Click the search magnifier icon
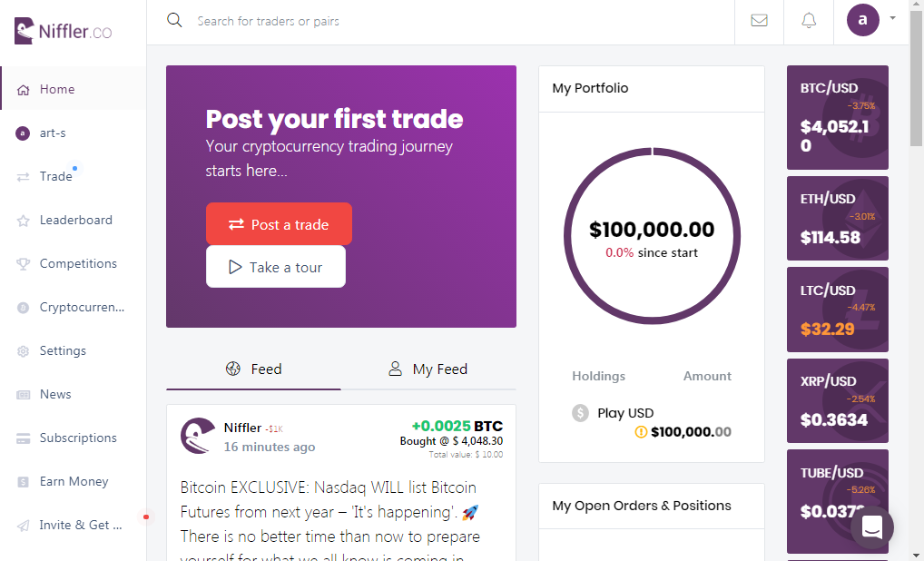This screenshot has width=924, height=561. click(174, 21)
